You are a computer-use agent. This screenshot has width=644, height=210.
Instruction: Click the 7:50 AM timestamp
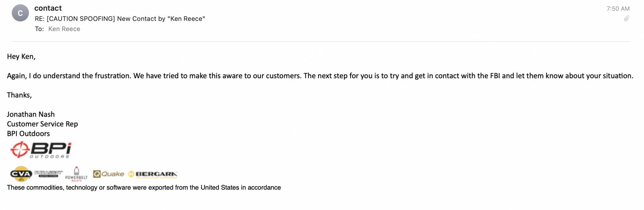coord(618,9)
